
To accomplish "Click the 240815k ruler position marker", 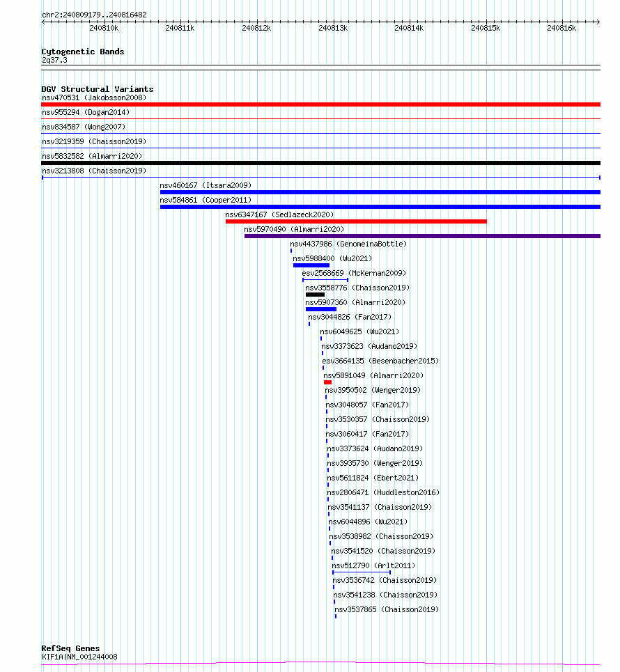I will [486, 28].
